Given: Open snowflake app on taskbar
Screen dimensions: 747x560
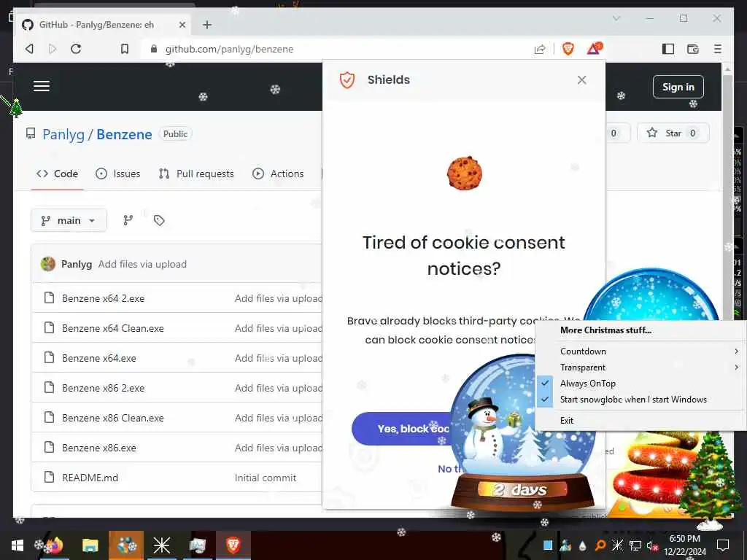Looking at the screenshot, I should click(161, 545).
